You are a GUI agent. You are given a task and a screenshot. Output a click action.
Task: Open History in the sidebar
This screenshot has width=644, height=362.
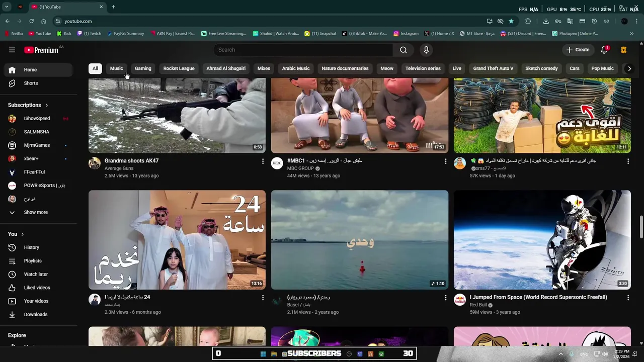pos(38,247)
